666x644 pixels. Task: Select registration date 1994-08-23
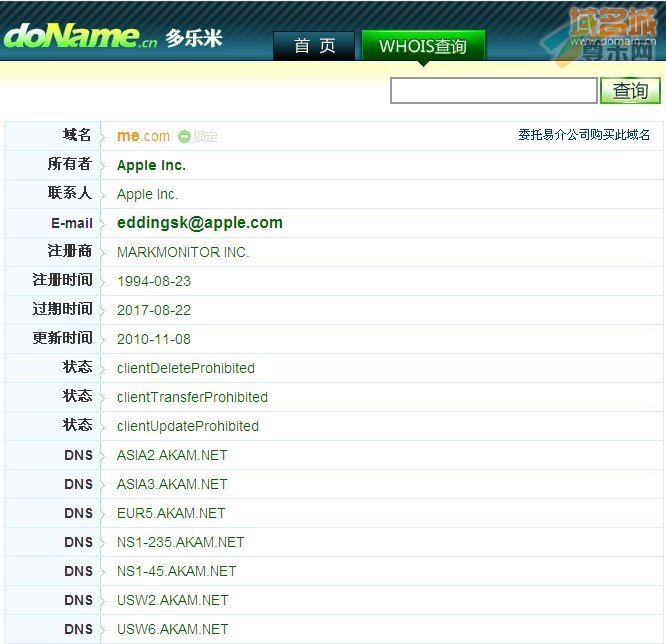154,281
